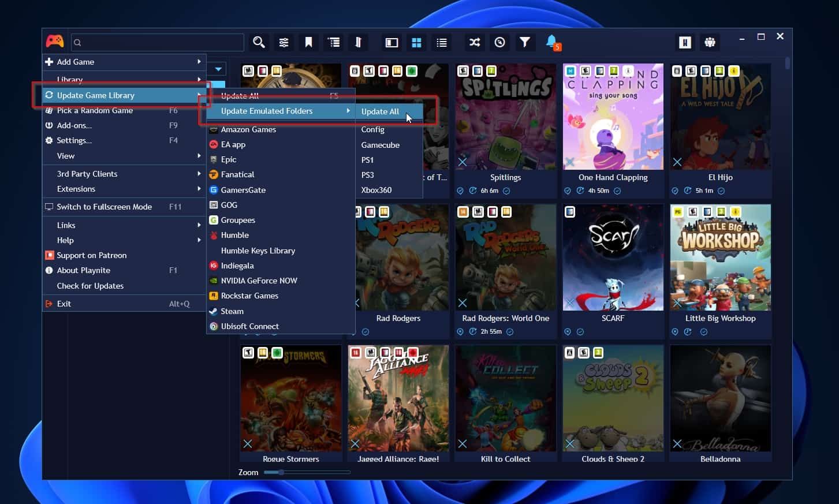Switch to the sidebar details view icon
The width and height of the screenshot is (839, 504).
tap(391, 42)
